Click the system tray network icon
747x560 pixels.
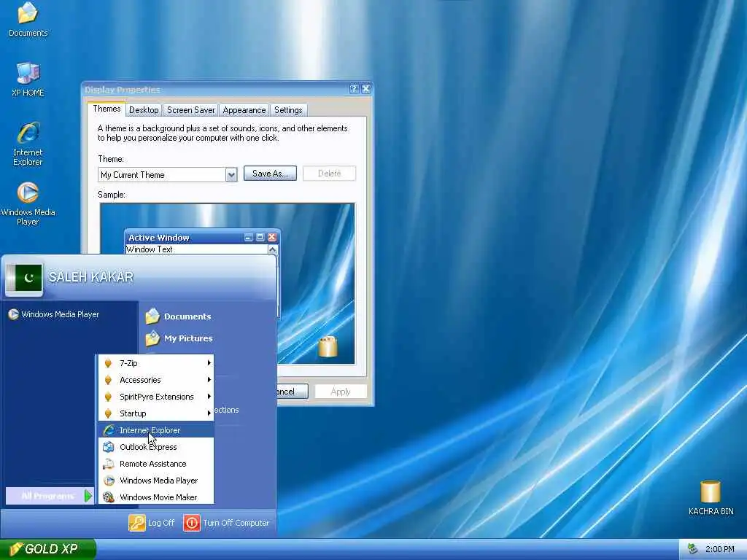click(x=693, y=549)
